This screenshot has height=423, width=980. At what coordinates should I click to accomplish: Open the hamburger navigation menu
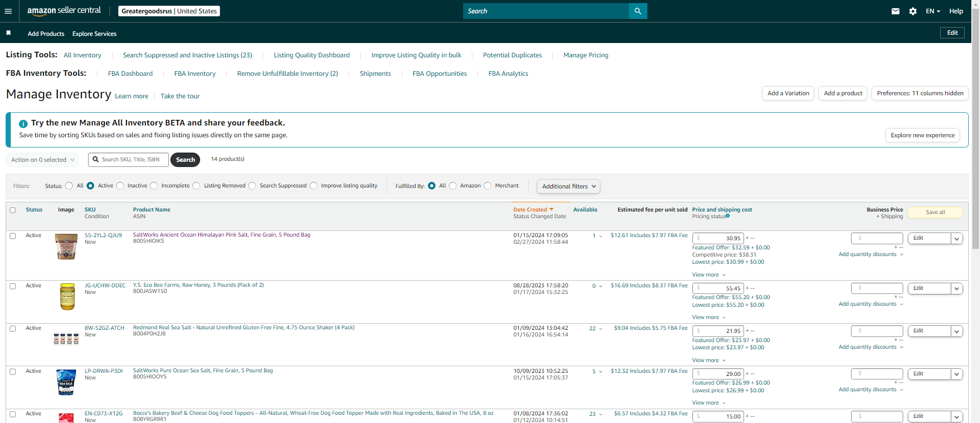click(x=8, y=11)
